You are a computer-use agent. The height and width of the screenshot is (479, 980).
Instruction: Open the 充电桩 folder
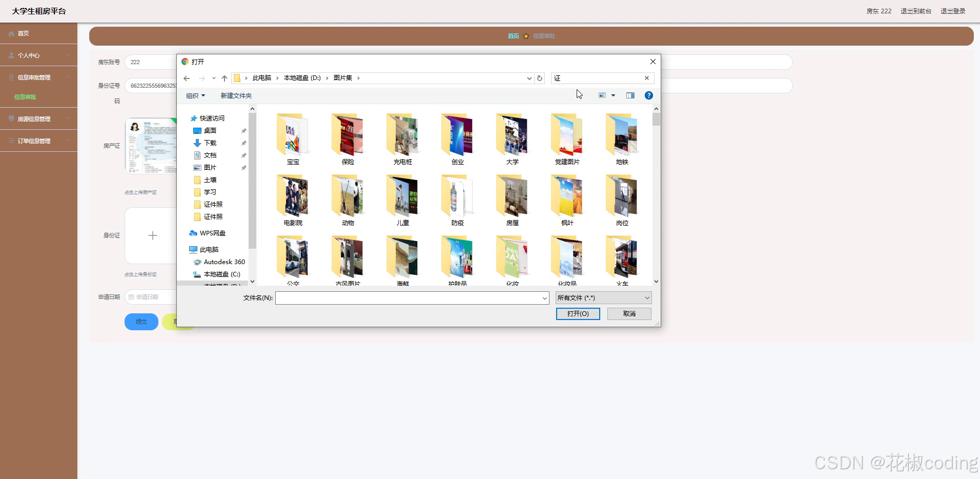pyautogui.click(x=403, y=139)
